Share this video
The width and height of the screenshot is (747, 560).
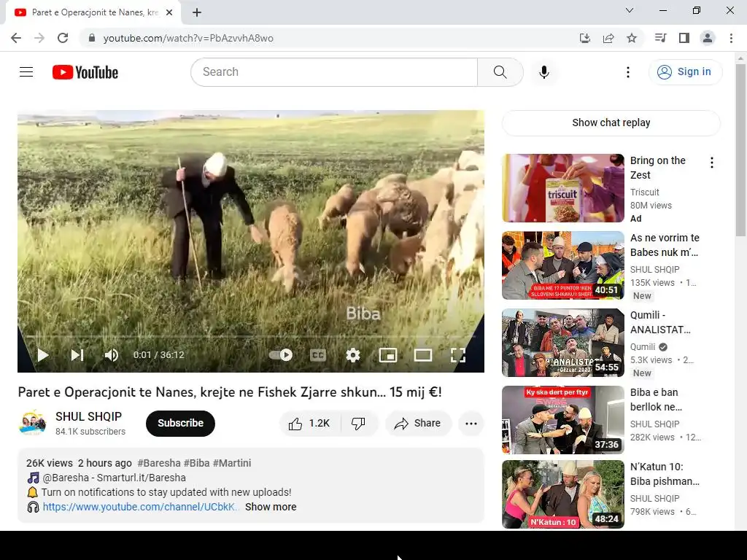pyautogui.click(x=418, y=424)
